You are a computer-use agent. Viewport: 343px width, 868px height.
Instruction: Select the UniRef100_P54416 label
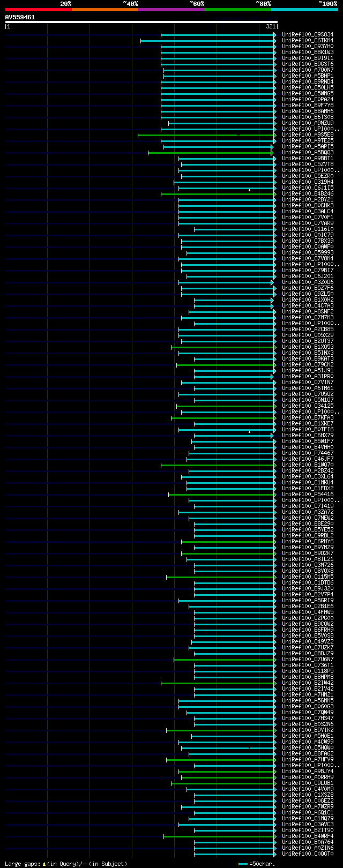pyautogui.click(x=308, y=495)
